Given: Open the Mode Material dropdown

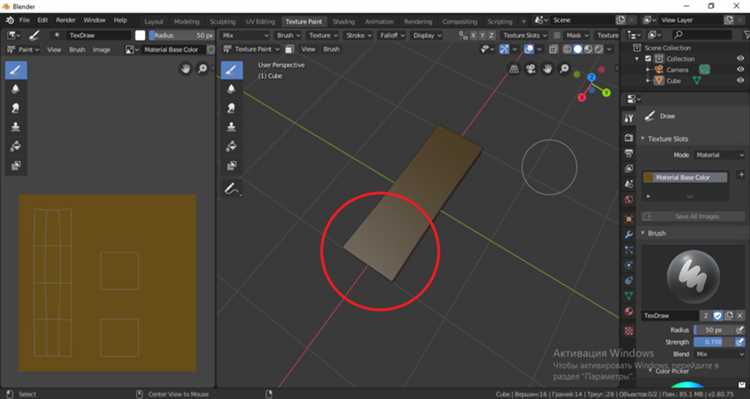Looking at the screenshot, I should pos(719,155).
